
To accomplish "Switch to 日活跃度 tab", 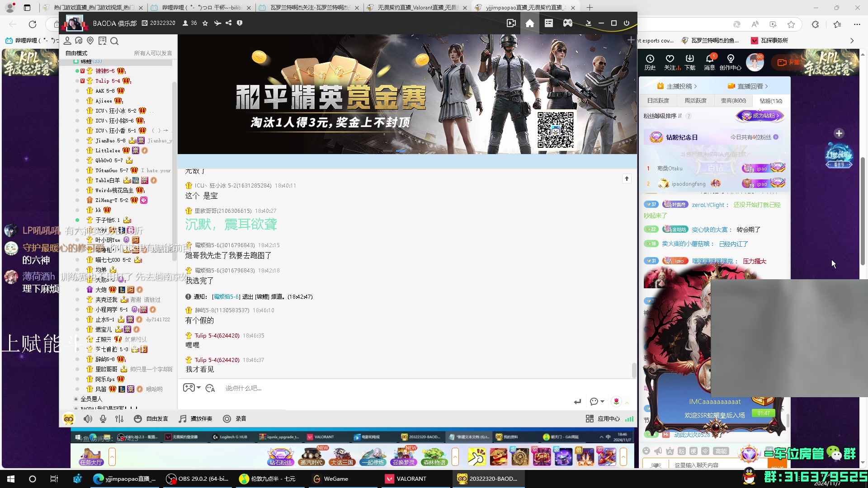I will point(658,101).
